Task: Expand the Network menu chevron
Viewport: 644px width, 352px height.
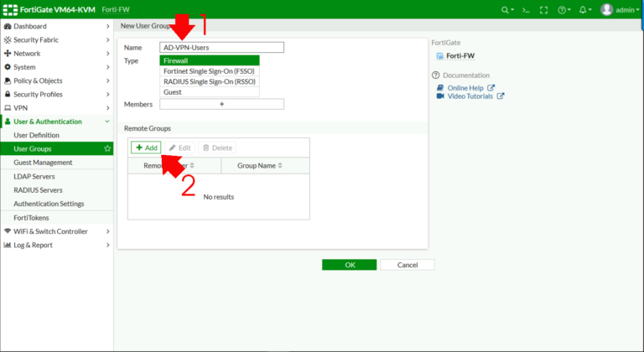Action: tap(107, 54)
